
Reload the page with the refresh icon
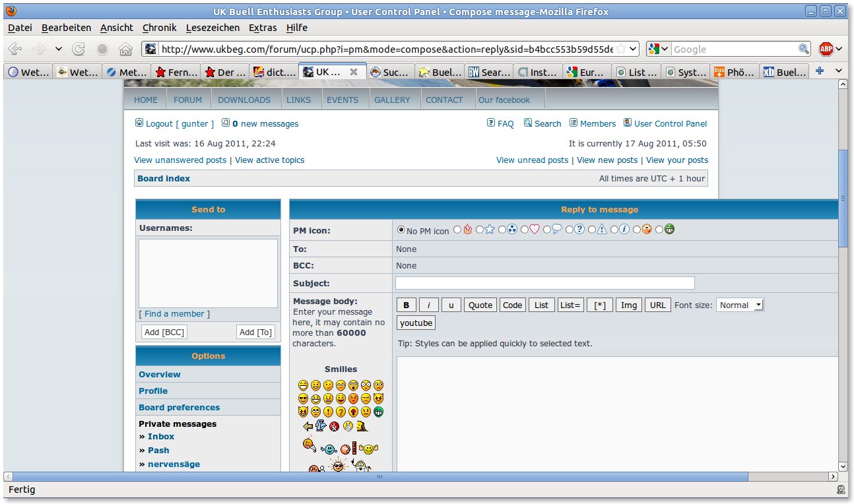pyautogui.click(x=79, y=49)
